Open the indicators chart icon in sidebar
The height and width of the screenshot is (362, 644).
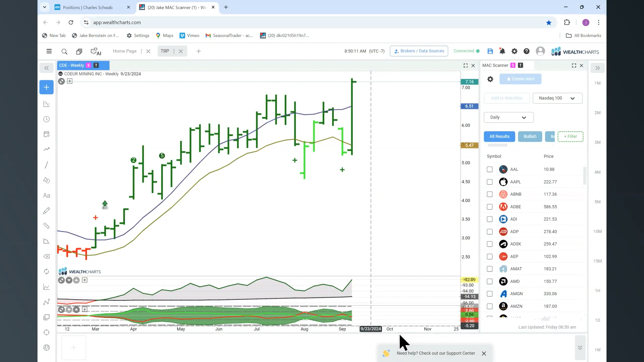47,104
